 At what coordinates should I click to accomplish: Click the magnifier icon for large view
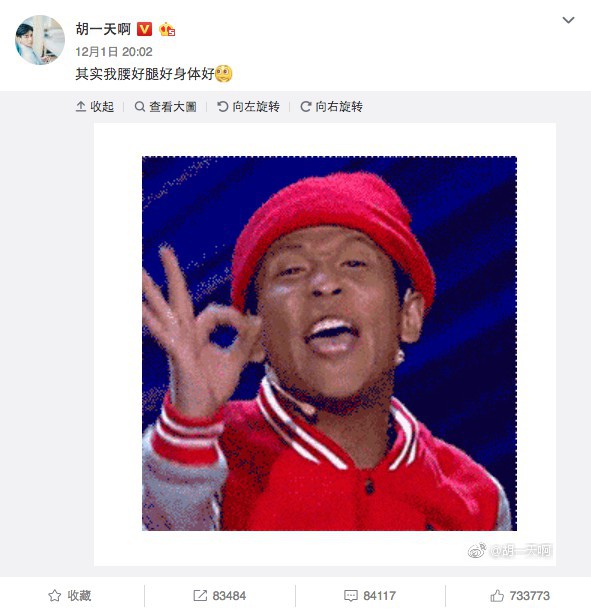pos(139,106)
